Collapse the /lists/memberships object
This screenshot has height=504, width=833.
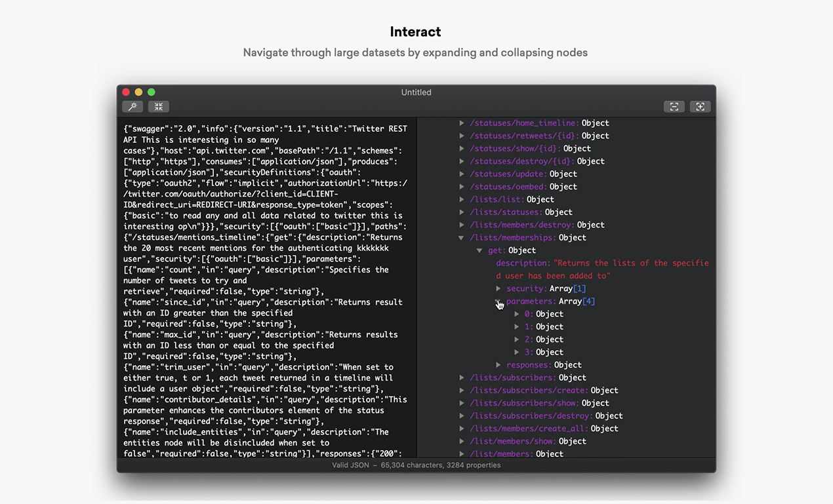click(462, 237)
